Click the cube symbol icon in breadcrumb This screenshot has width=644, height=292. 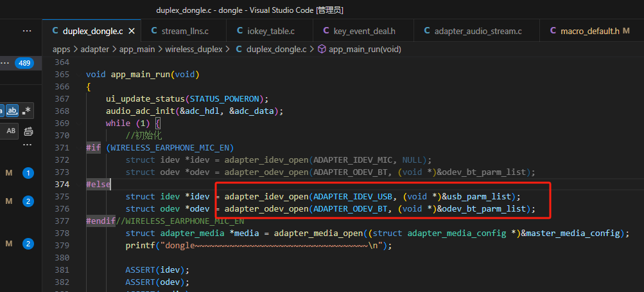tap(322, 50)
